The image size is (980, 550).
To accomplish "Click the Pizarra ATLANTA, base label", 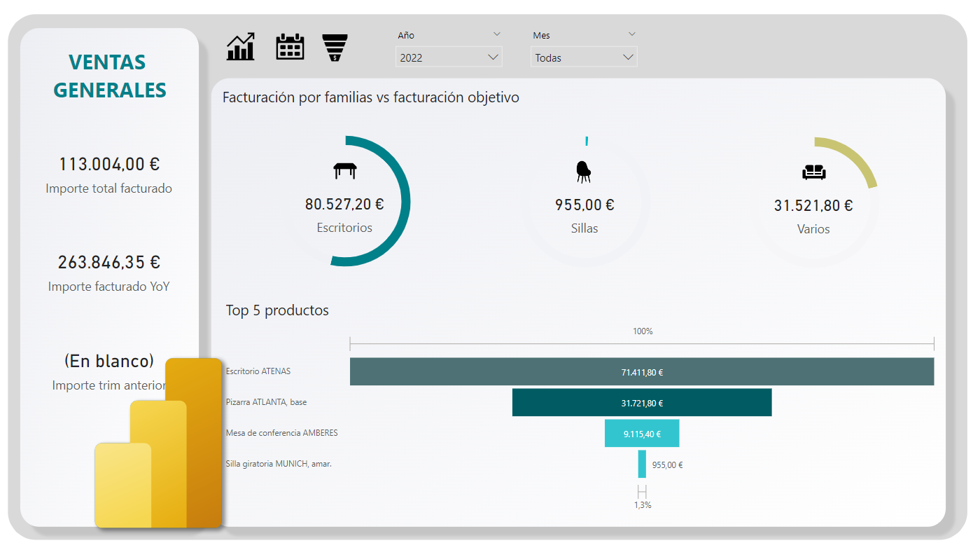I will (266, 402).
